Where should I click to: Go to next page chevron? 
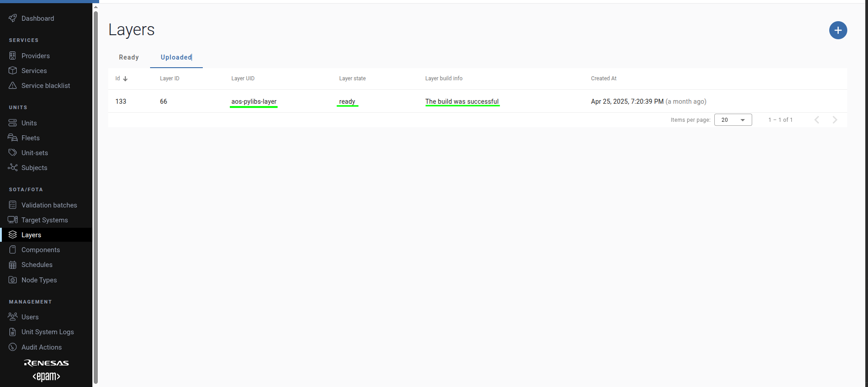click(835, 120)
